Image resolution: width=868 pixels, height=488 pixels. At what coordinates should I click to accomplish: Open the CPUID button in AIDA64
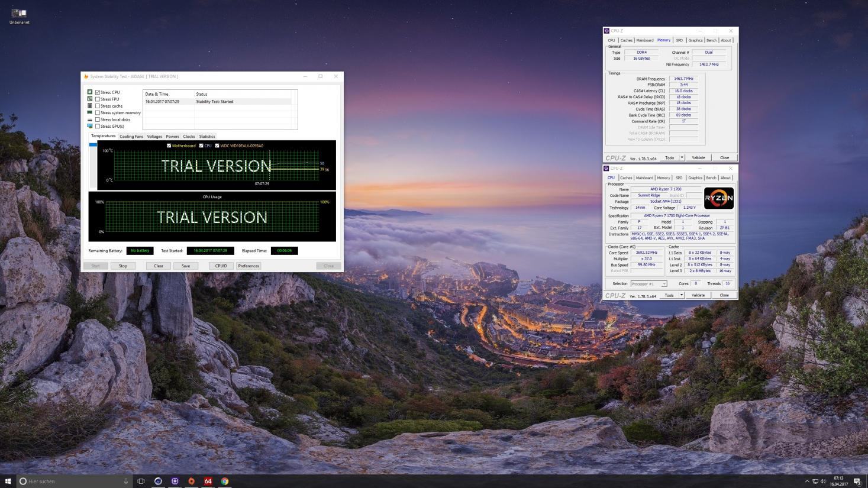[221, 266]
